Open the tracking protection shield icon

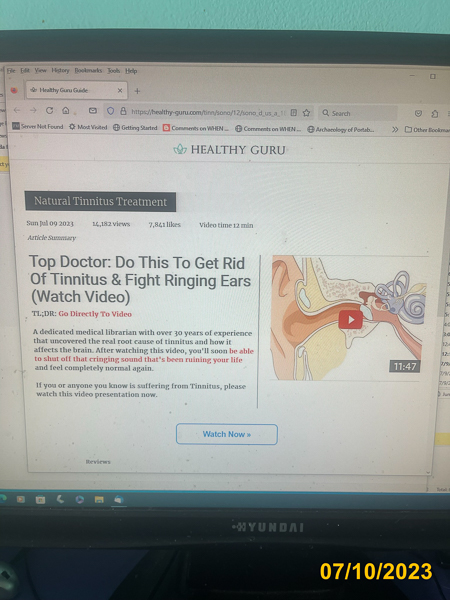pyautogui.click(x=111, y=111)
